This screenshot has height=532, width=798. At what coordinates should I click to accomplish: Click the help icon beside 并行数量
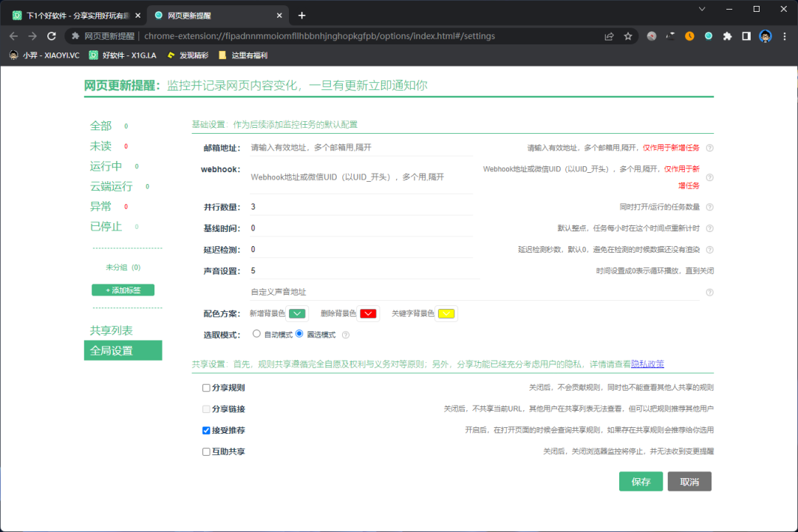tap(709, 206)
